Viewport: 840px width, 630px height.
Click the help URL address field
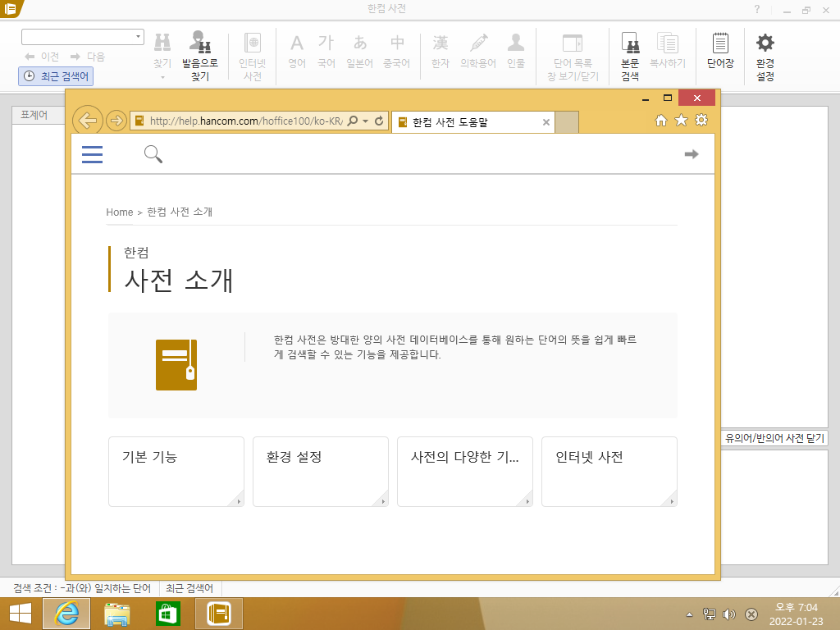tap(245, 121)
